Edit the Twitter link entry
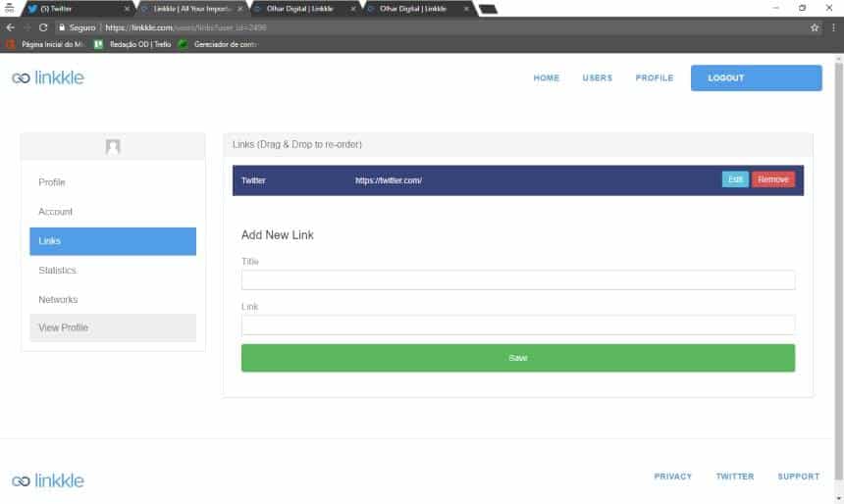This screenshot has height=504, width=844. (735, 179)
